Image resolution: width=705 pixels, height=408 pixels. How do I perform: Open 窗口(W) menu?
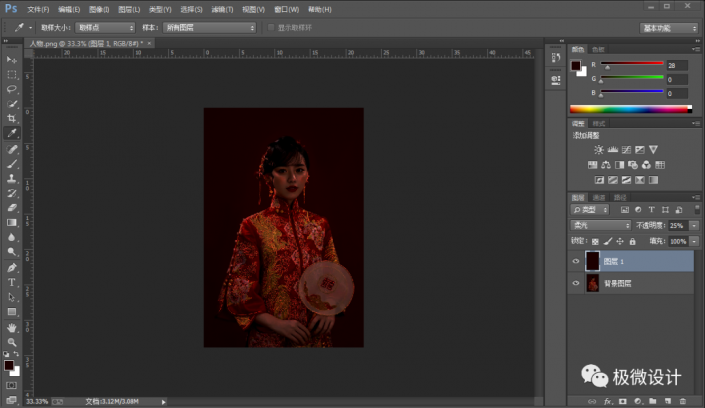tap(286, 9)
